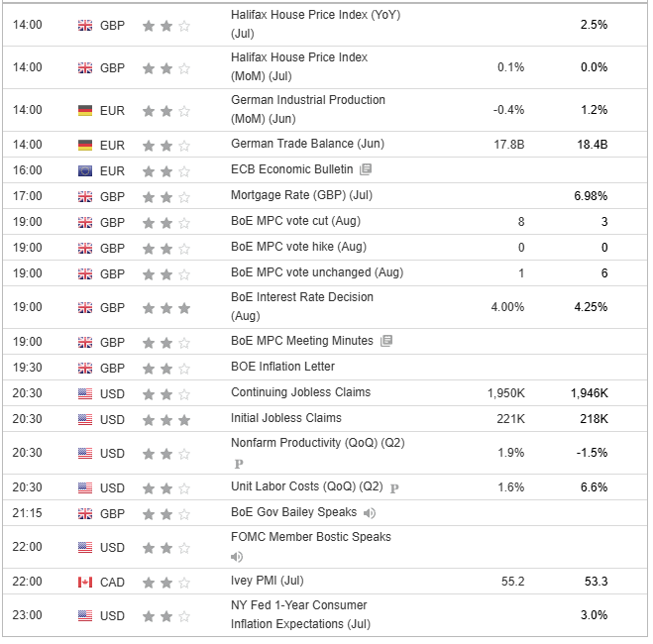This screenshot has width=653, height=644.
Task: Open the Initial Jobless Claims event
Action: [286, 418]
